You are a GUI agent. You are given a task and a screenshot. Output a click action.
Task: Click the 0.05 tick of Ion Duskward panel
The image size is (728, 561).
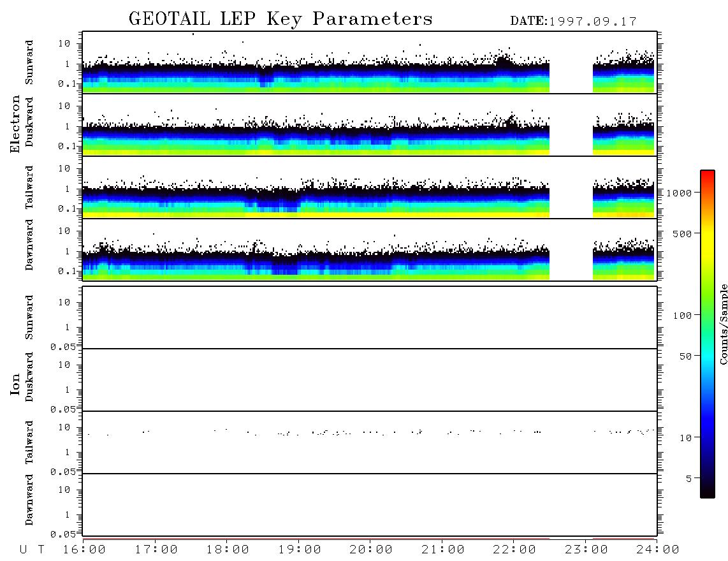[62, 409]
